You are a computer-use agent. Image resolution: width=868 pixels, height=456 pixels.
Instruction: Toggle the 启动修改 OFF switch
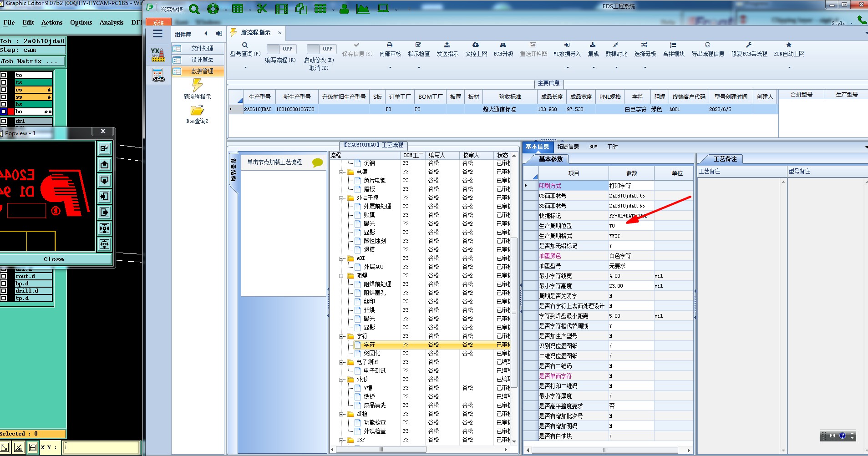(321, 49)
